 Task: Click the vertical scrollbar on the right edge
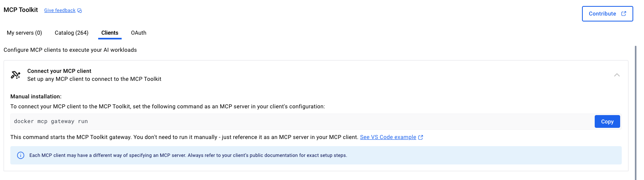[635, 112]
